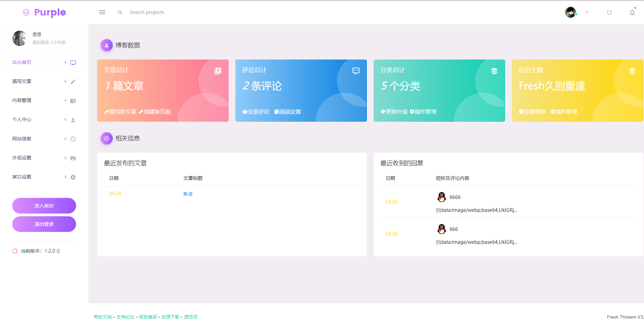The height and width of the screenshot is (321, 644).
Task: Expand the 内容管理 sidebar section
Action: 22,100
